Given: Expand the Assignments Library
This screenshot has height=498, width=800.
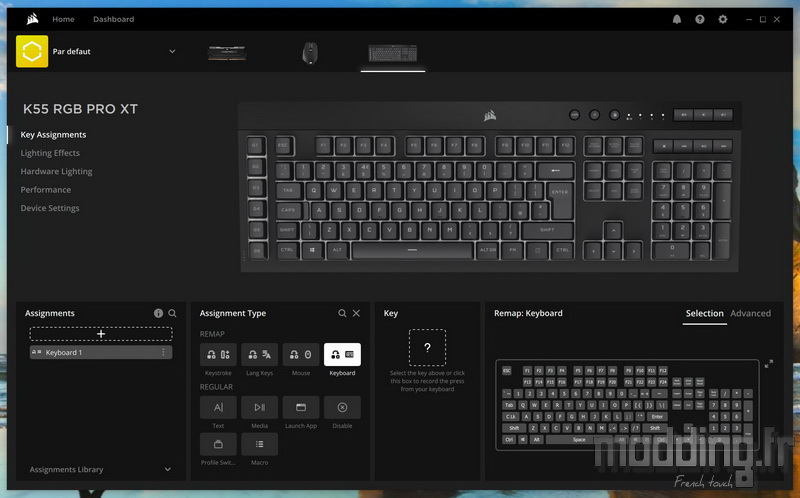Looking at the screenshot, I should (x=167, y=469).
